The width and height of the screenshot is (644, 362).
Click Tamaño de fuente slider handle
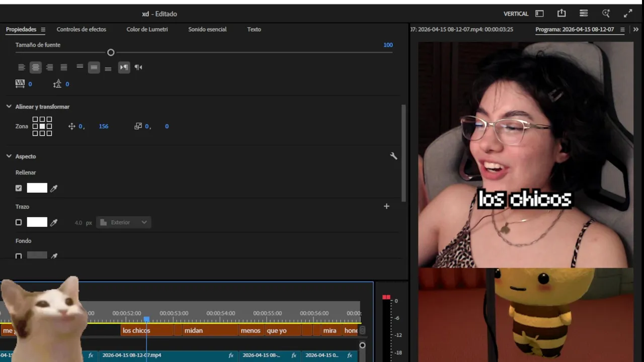(111, 52)
